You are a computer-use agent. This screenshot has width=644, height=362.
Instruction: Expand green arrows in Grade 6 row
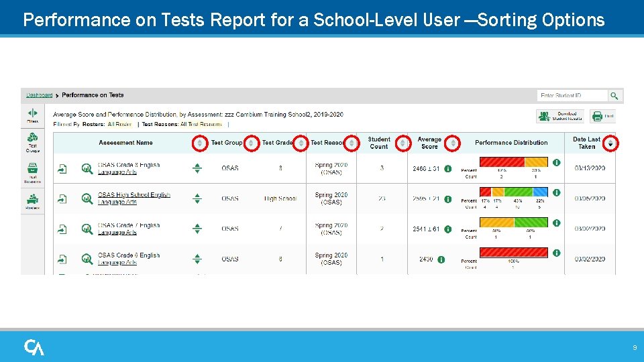click(197, 259)
